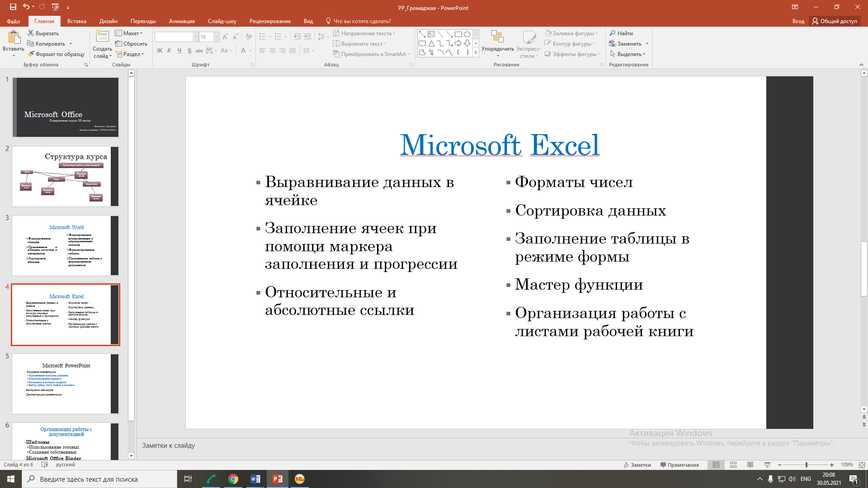Screen dimensions: 868x488
Task: Click Arrange (Упорядочить) icon
Action: tap(497, 37)
